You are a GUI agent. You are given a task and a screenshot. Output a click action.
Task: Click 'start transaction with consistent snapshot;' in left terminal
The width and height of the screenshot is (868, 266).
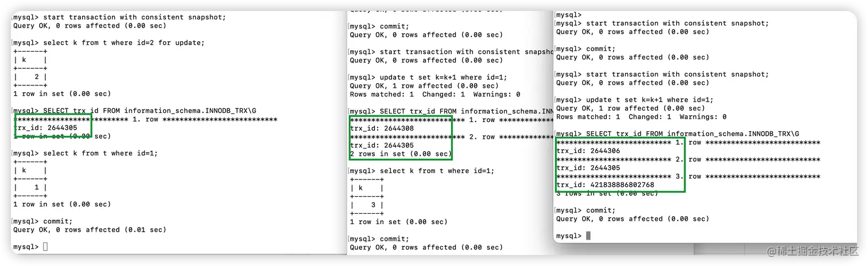point(134,17)
